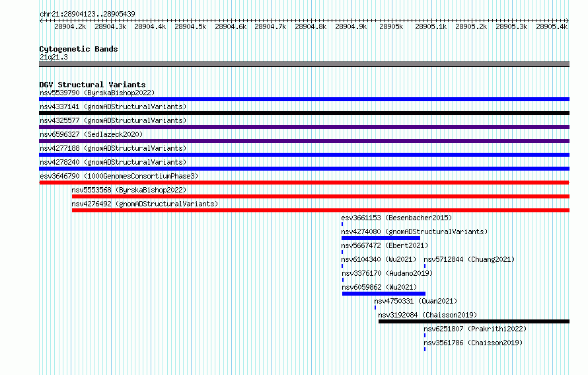Open variant nsv4276492 label
Image resolution: width=588 pixels, height=375 pixels.
(x=145, y=204)
